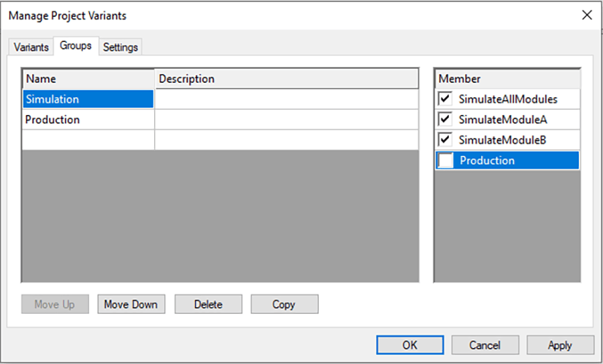Click the Production group description cell

(x=287, y=119)
